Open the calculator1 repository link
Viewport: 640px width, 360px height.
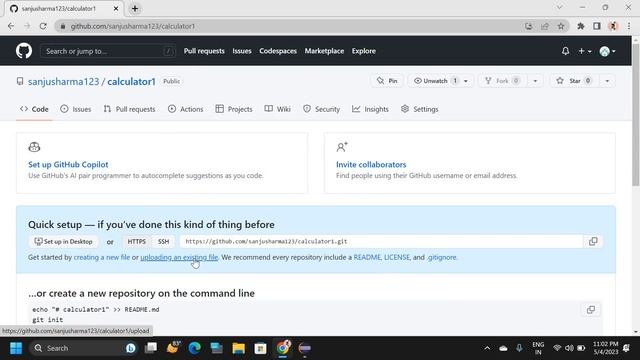coord(131,82)
